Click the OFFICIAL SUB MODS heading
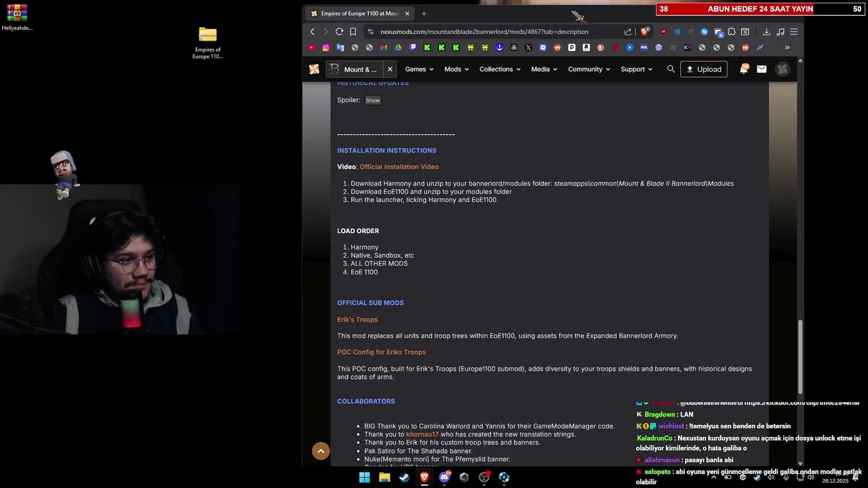The image size is (868, 488). 370,303
